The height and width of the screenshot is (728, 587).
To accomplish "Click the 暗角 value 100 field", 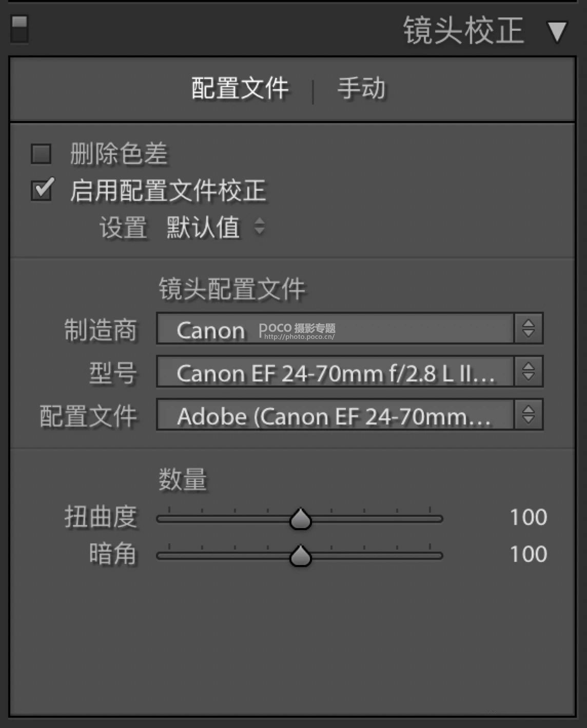I will tap(528, 554).
